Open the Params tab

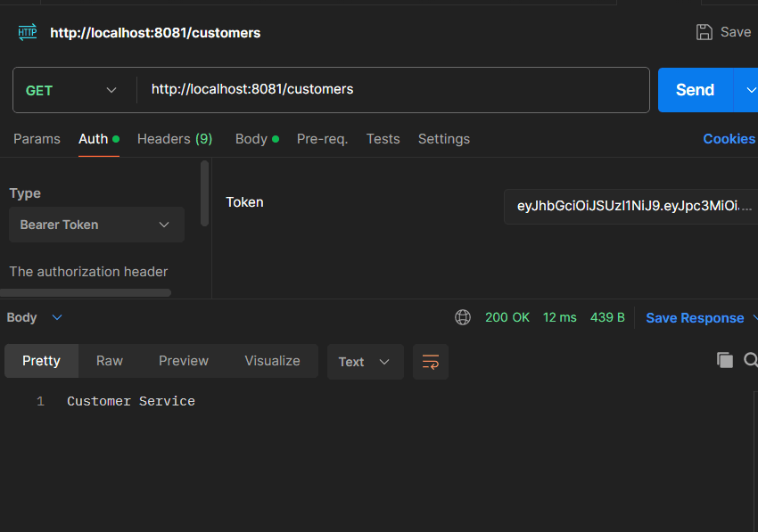coord(37,139)
